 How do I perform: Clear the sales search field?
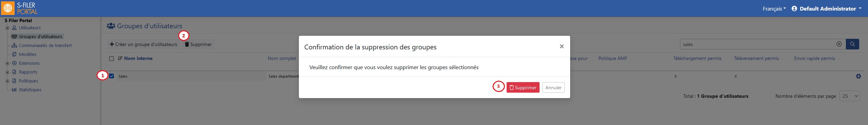coord(839,44)
